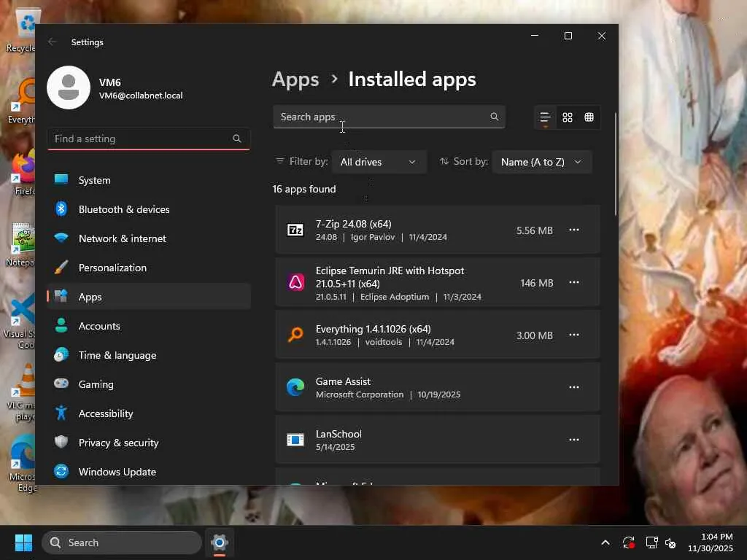This screenshot has width=747, height=560.
Task: Click the VM6@collabnet.local account text
Action: coord(141,96)
